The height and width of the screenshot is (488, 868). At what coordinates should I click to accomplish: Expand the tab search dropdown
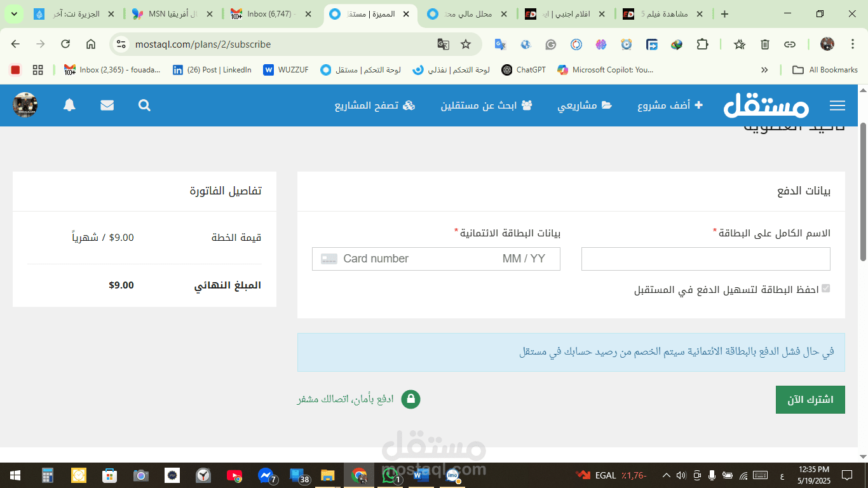(x=14, y=14)
